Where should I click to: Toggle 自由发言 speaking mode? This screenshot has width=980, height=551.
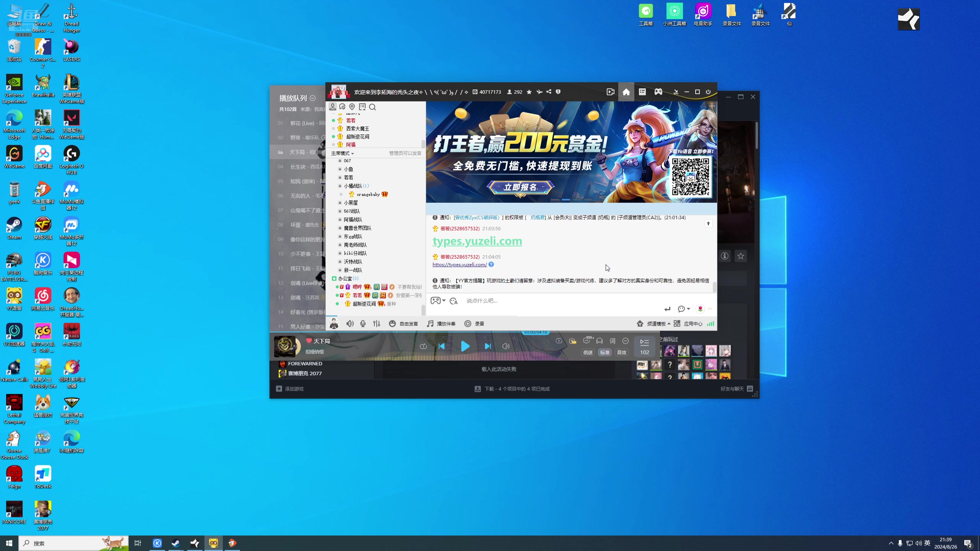pyautogui.click(x=403, y=324)
